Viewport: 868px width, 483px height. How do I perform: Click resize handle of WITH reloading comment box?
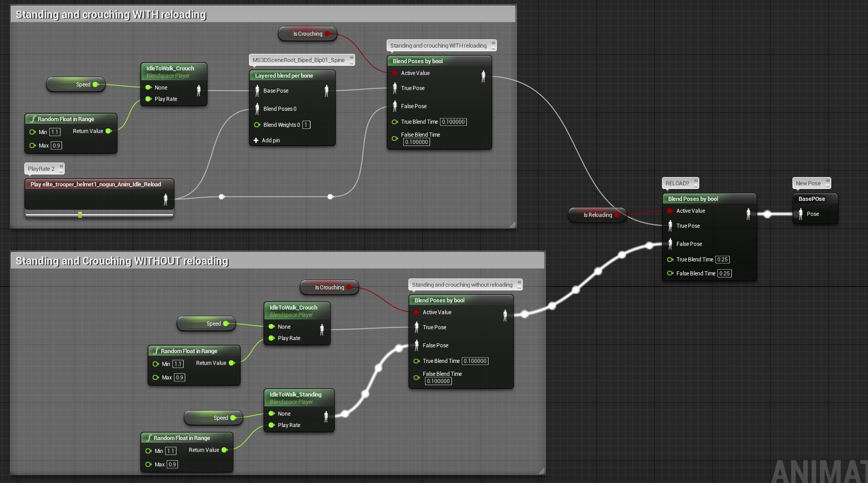point(512,225)
